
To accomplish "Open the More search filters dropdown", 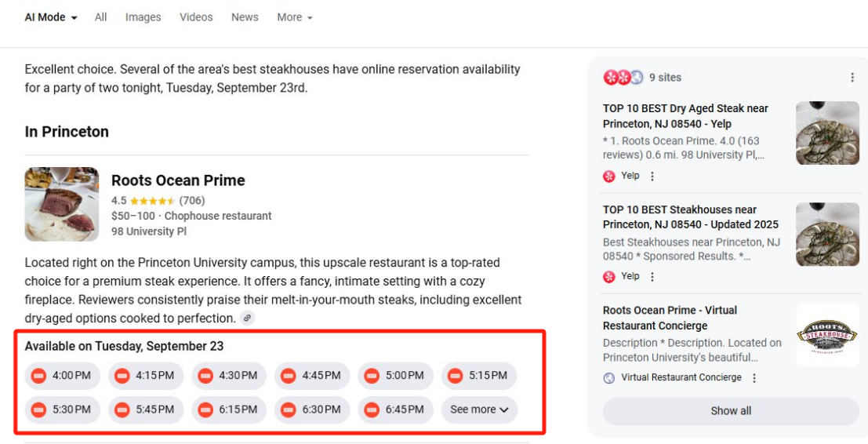I will click(294, 17).
